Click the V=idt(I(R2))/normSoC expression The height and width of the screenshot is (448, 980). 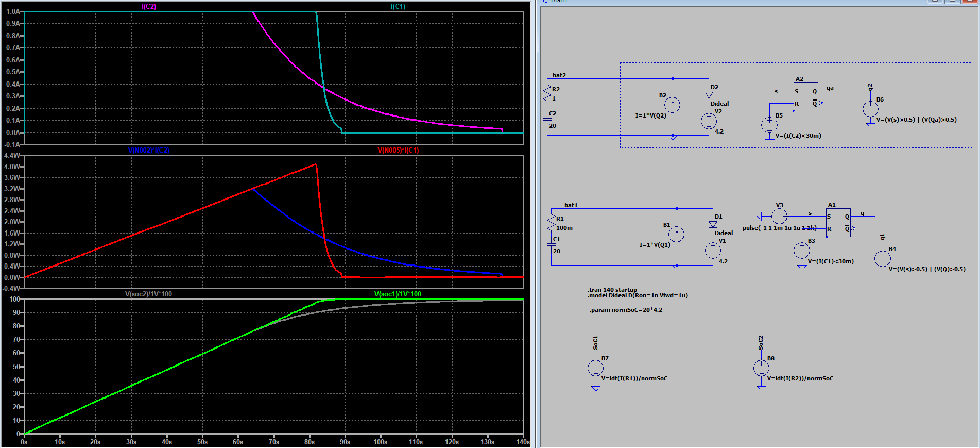800,378
